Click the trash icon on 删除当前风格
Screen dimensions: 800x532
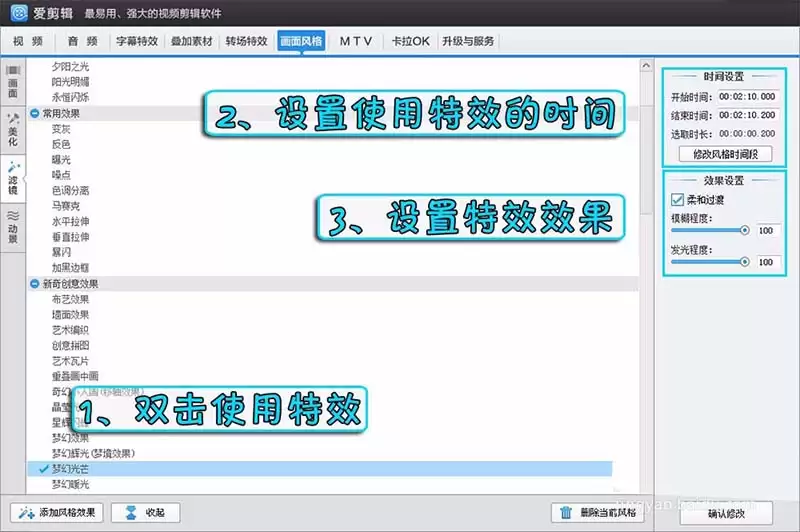tap(566, 512)
